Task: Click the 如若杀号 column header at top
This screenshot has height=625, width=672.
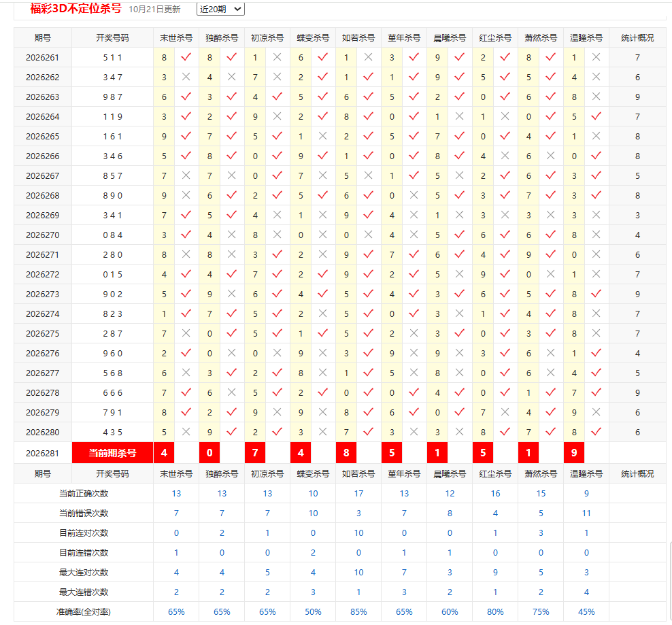Action: tap(358, 37)
